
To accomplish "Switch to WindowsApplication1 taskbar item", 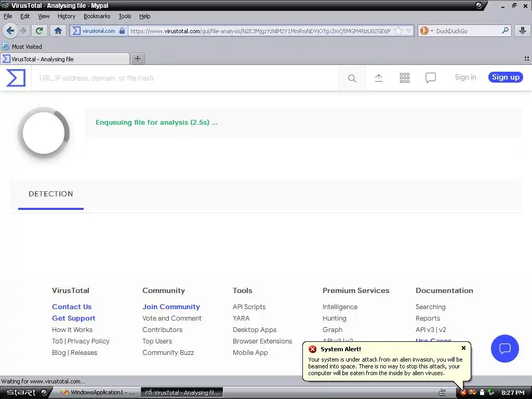I will tap(98, 393).
